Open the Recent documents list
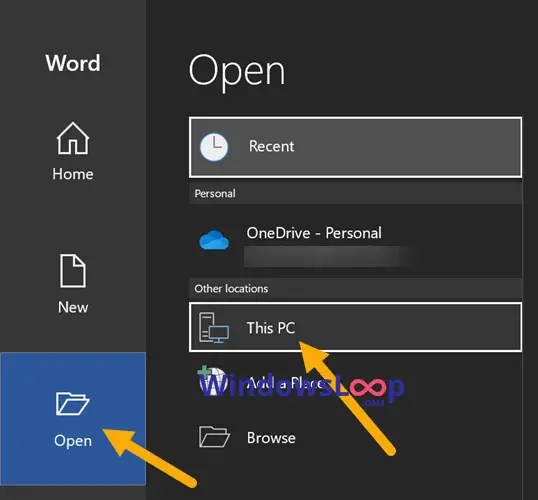This screenshot has height=500, width=538. (x=355, y=147)
